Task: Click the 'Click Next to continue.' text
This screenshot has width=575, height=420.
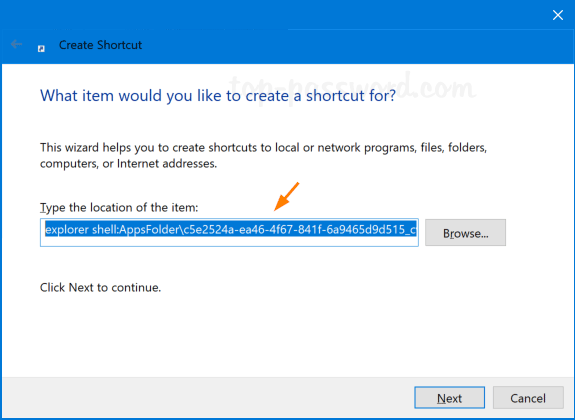Action: (100, 287)
